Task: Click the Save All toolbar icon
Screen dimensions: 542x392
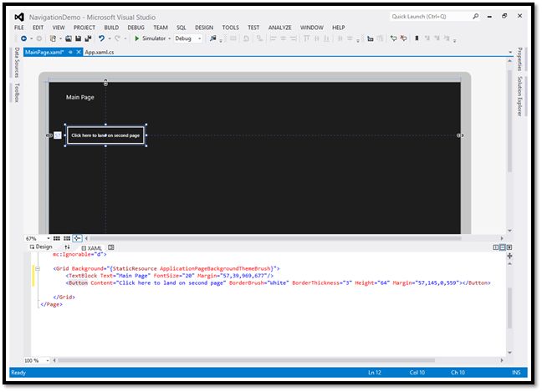Action: coord(87,38)
